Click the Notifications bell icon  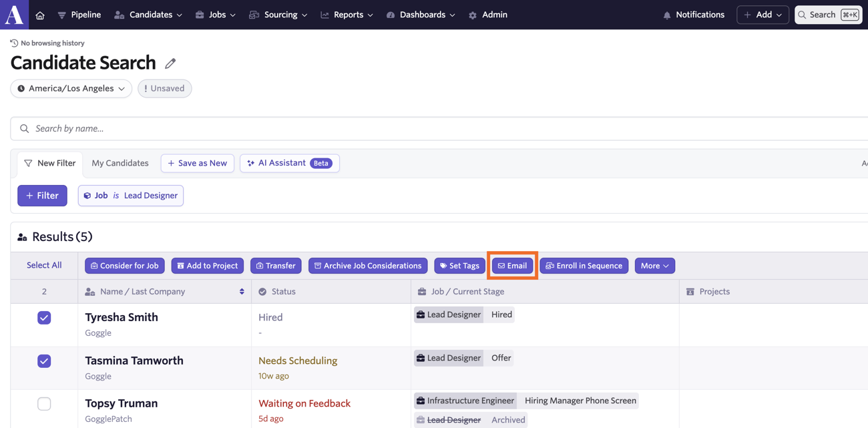666,15
